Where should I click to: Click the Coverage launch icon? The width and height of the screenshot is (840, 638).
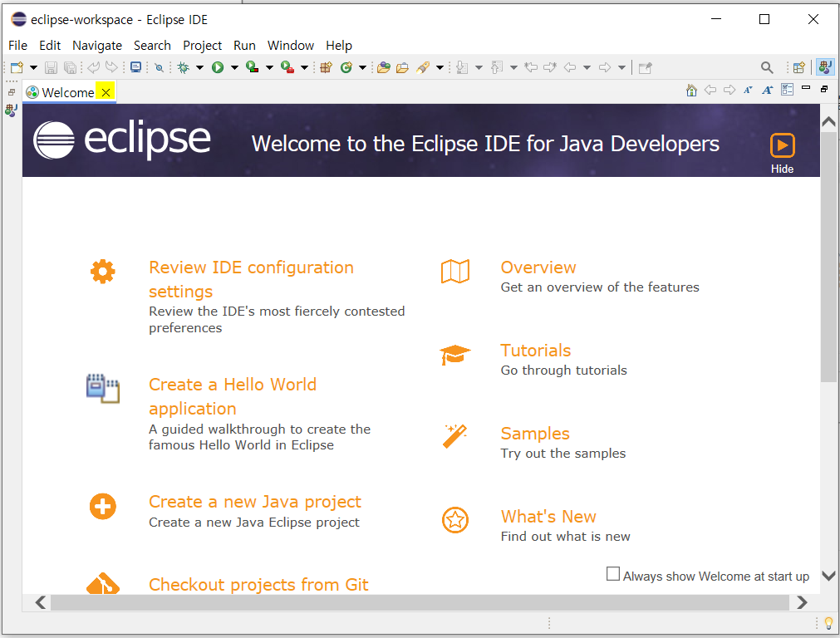253,67
